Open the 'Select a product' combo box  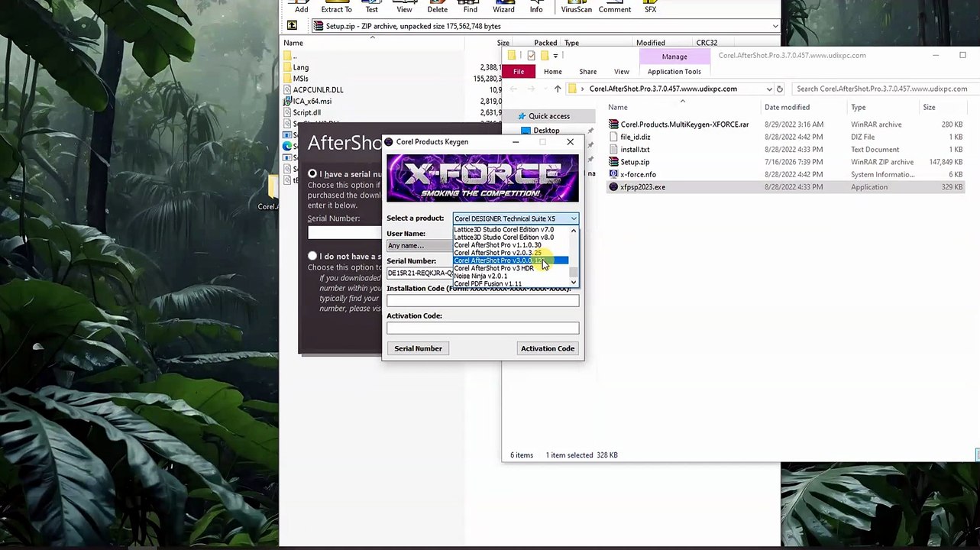click(516, 218)
